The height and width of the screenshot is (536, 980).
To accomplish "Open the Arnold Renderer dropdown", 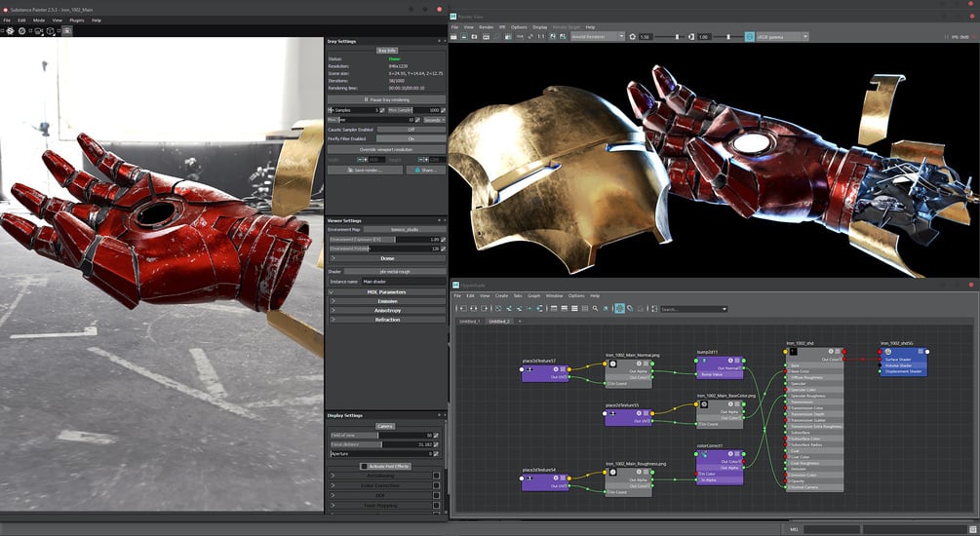I will coord(598,37).
